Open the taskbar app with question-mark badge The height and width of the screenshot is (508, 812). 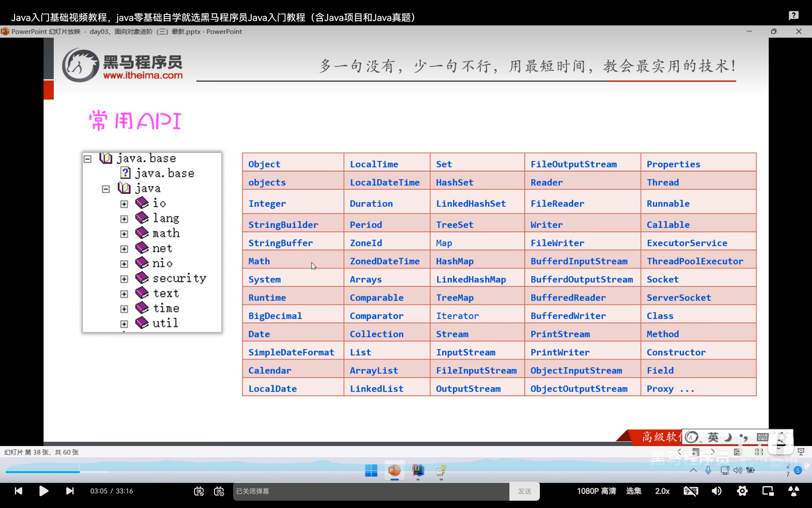click(x=441, y=470)
